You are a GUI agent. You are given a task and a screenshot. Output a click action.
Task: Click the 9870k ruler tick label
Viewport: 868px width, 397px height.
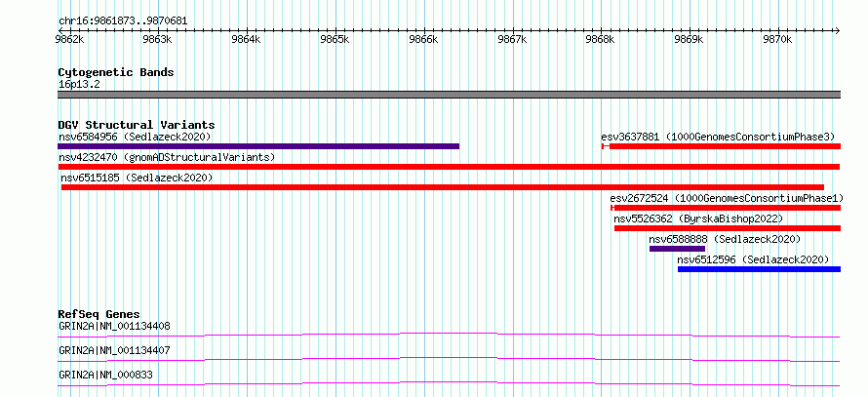point(778,39)
